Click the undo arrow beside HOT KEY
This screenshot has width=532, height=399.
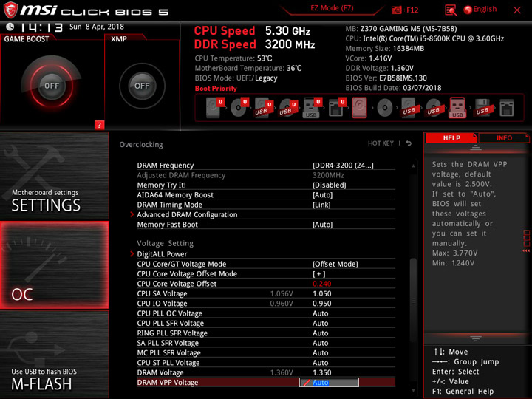point(409,143)
